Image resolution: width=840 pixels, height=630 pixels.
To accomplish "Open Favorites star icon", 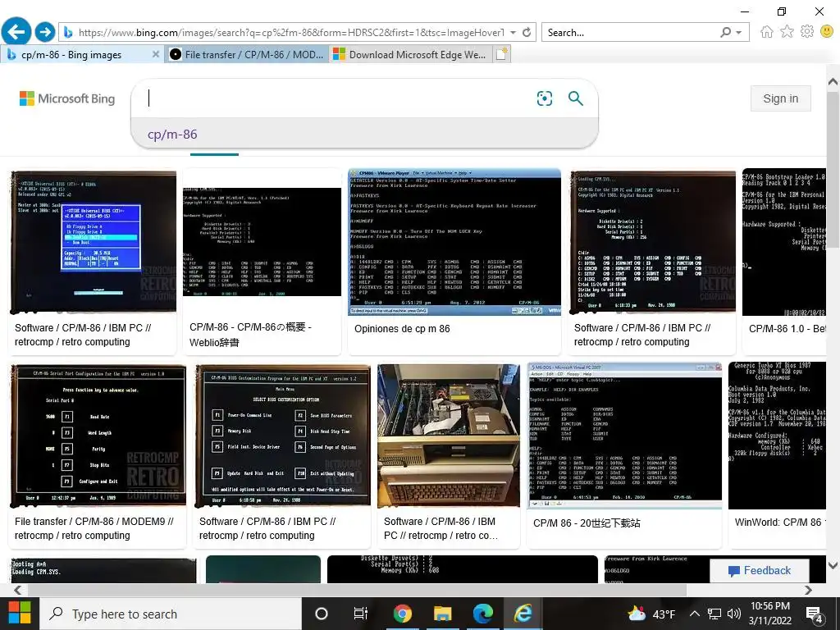I will pos(787,32).
